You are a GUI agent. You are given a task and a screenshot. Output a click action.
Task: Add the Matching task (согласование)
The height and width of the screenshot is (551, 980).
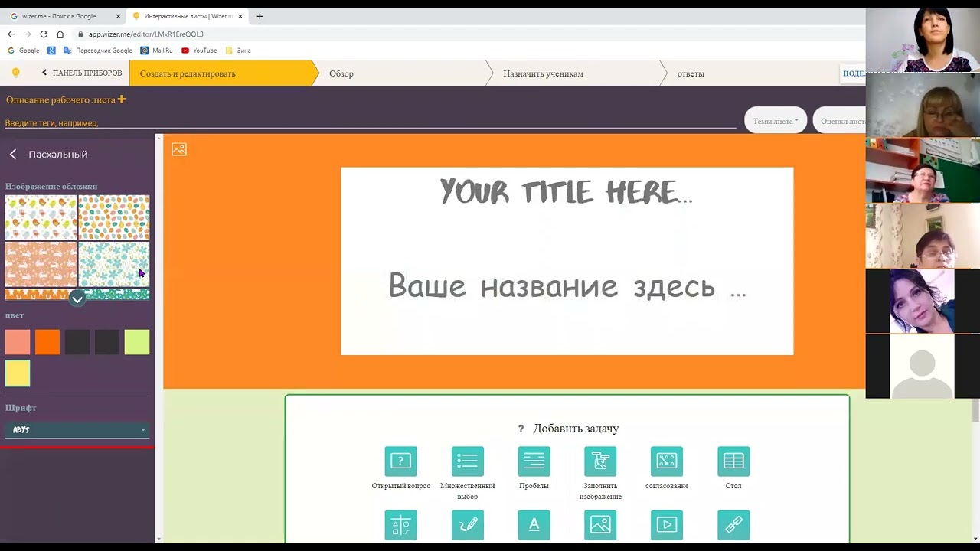(x=667, y=461)
